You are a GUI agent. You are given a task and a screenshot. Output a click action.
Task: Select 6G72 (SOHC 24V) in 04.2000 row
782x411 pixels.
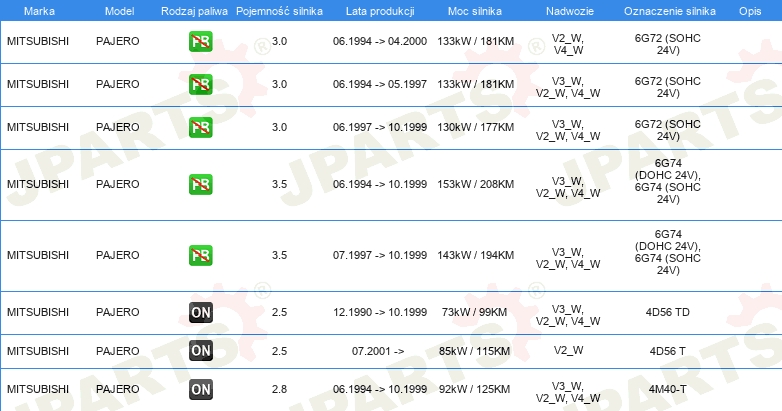(667, 44)
